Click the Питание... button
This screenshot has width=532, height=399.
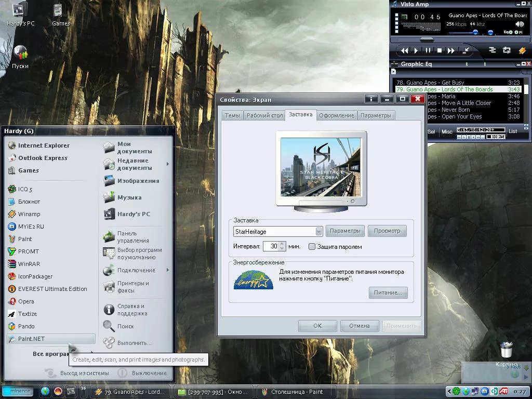[388, 293]
